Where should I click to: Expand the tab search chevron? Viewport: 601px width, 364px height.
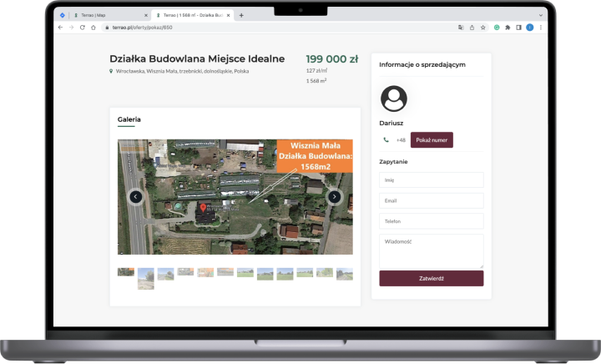point(540,15)
